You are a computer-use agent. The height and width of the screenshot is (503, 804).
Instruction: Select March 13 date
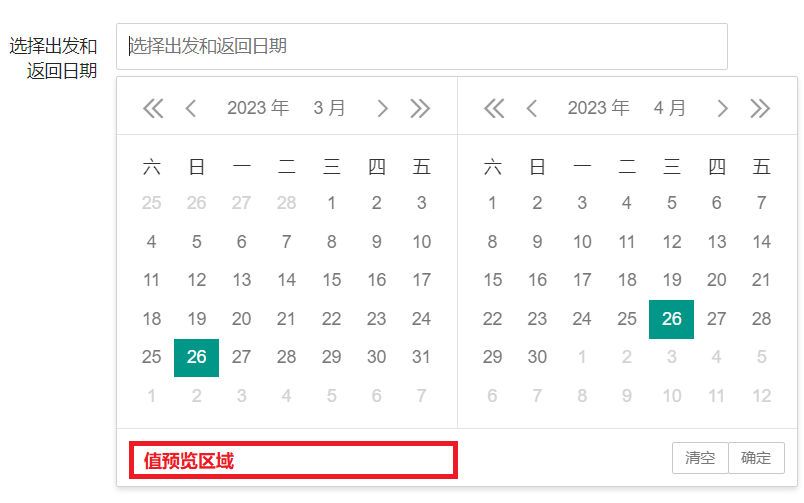coord(242,280)
